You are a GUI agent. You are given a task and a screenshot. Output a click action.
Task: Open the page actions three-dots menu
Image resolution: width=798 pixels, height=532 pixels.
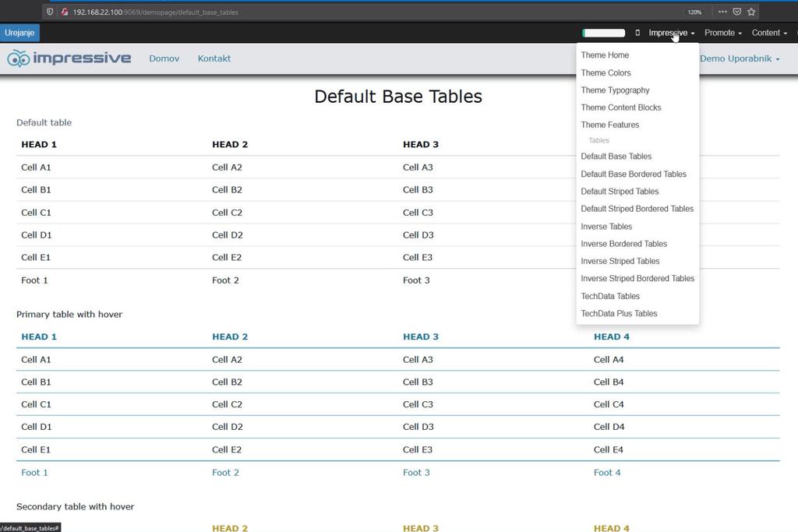click(722, 12)
